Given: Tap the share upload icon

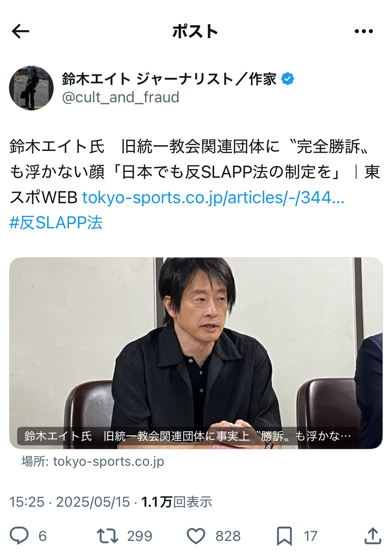Looking at the screenshot, I should pos(373,536).
